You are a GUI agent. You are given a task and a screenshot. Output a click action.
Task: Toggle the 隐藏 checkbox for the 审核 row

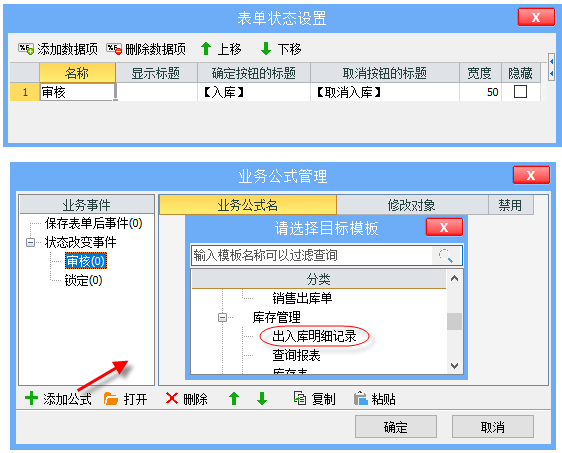[520, 92]
